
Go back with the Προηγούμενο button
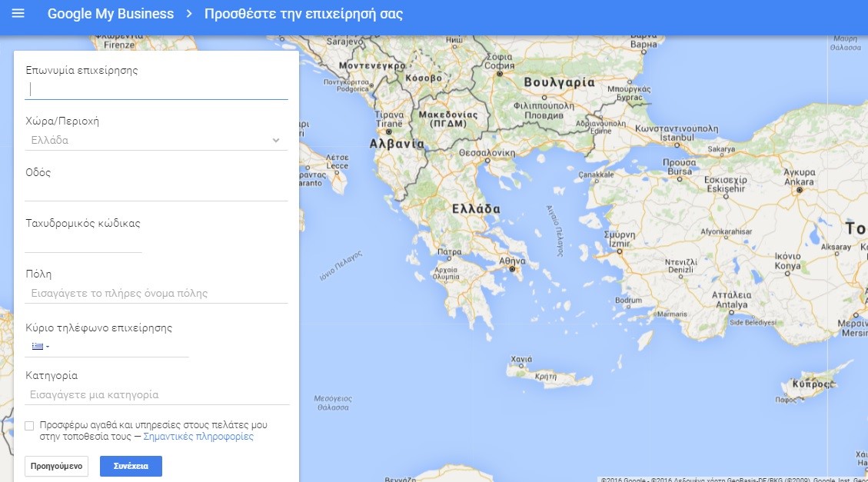pyautogui.click(x=57, y=466)
